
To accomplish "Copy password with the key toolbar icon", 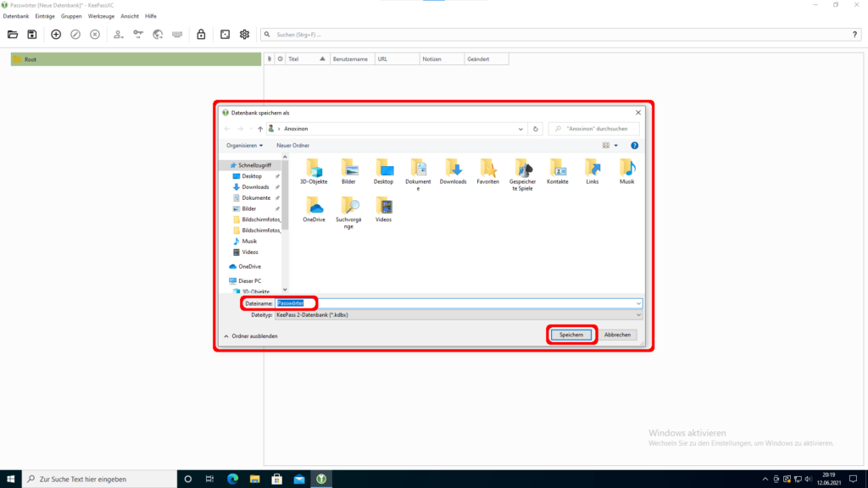I will pyautogui.click(x=138, y=34).
